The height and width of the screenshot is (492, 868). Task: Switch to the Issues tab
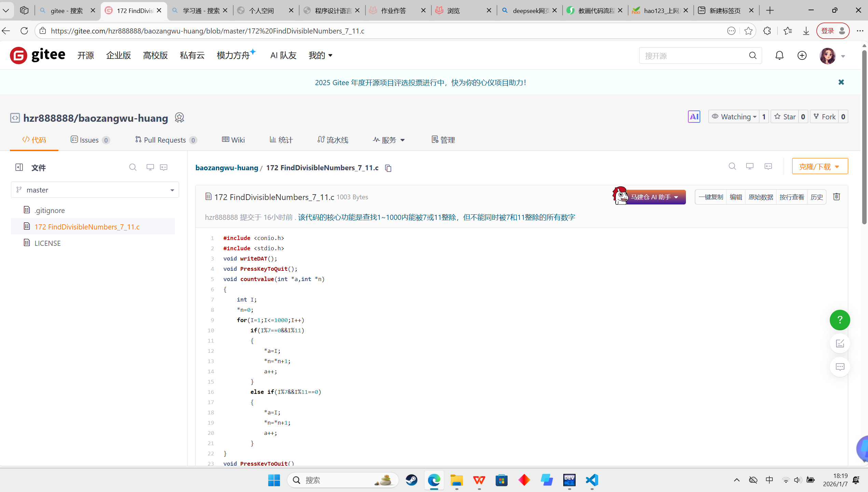pos(90,140)
